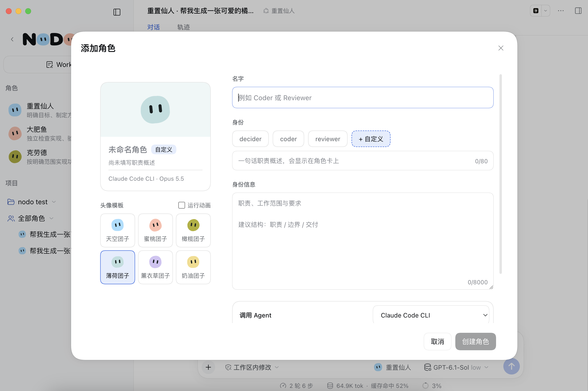The image size is (588, 391).
Task: Click the black app icon in title bar
Action: pyautogui.click(x=536, y=11)
